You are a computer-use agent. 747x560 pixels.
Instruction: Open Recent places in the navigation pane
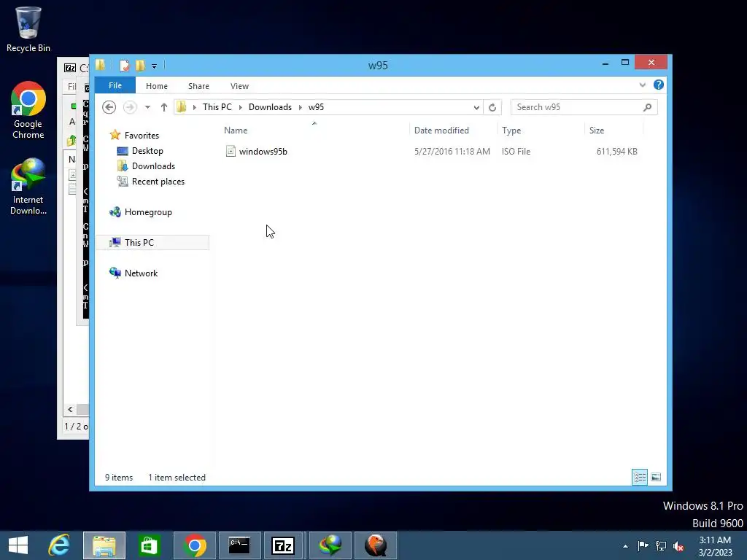click(158, 182)
